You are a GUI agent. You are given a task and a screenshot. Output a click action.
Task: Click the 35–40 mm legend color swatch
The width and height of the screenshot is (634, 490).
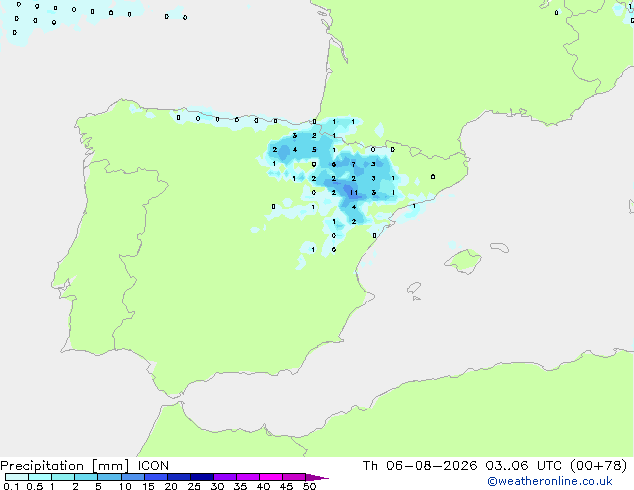tap(247, 477)
